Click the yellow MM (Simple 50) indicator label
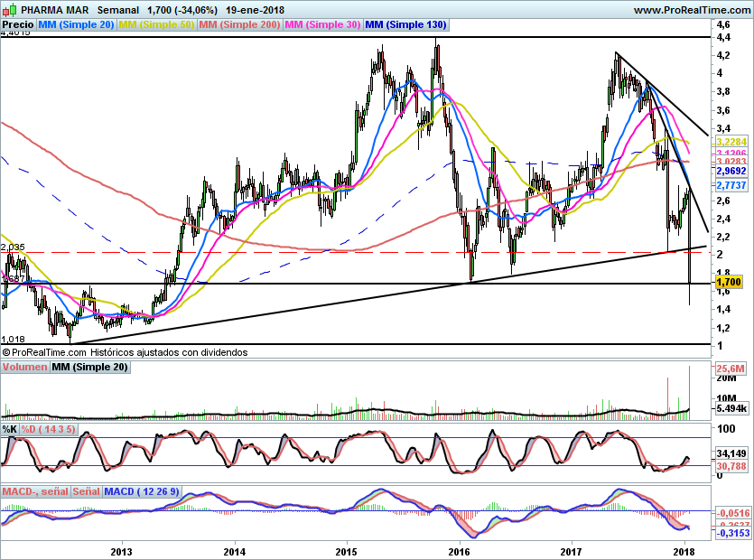The width and height of the screenshot is (754, 560). click(156, 25)
